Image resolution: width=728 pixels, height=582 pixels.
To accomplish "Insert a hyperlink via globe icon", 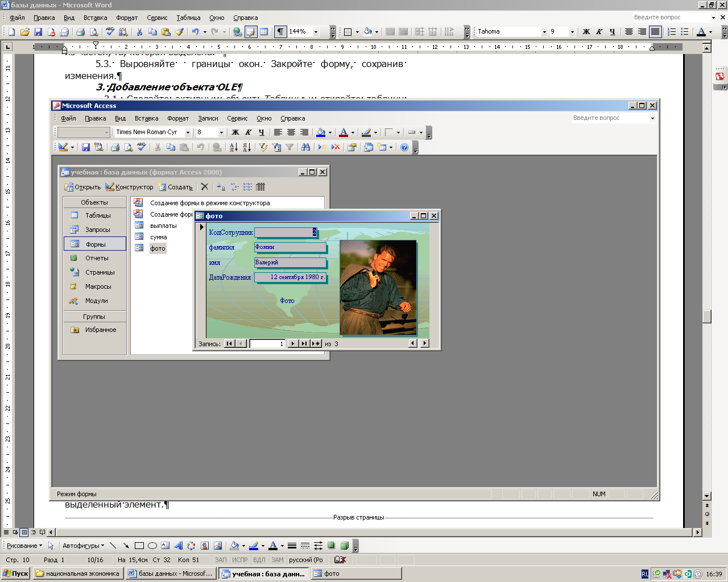I will pos(238,32).
